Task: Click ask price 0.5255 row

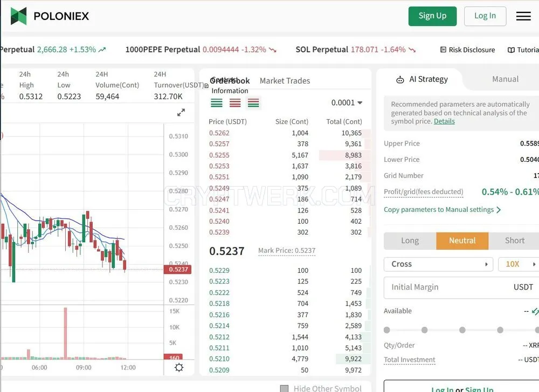Action: pyautogui.click(x=285, y=155)
